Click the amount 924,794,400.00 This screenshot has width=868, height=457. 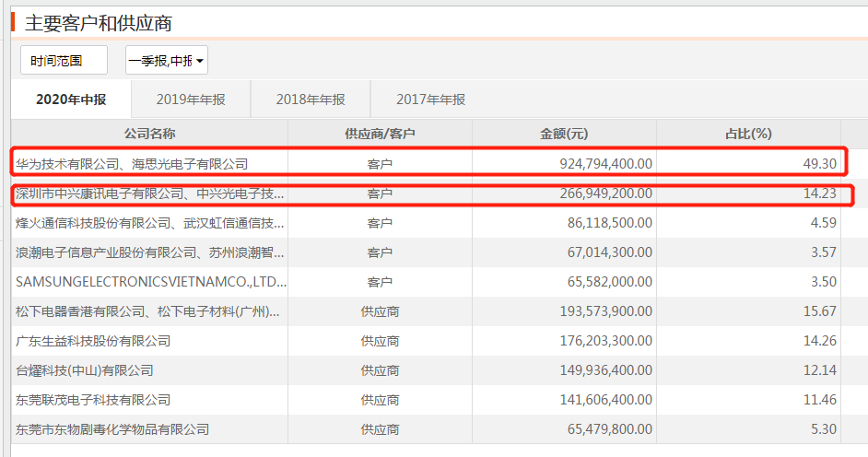[605, 164]
